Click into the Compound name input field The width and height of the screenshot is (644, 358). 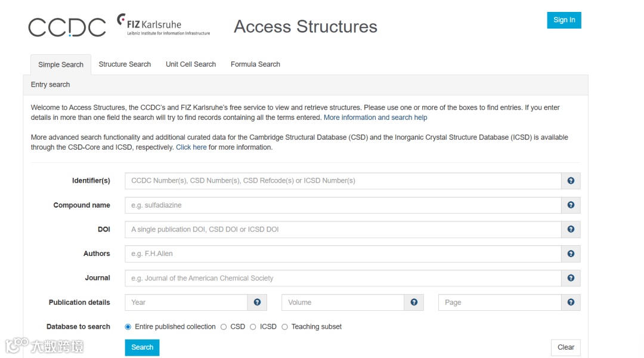pos(343,205)
